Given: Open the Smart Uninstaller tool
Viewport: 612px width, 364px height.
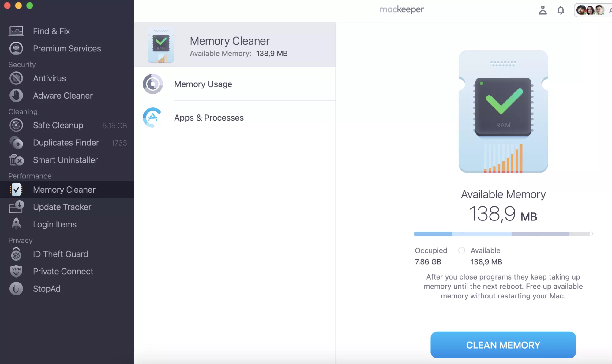Looking at the screenshot, I should tap(65, 160).
